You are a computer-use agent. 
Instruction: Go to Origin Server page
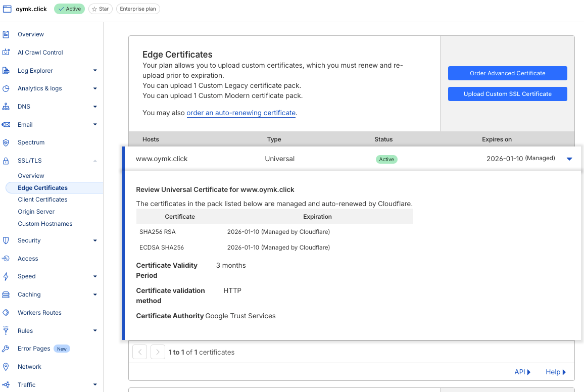(x=36, y=212)
